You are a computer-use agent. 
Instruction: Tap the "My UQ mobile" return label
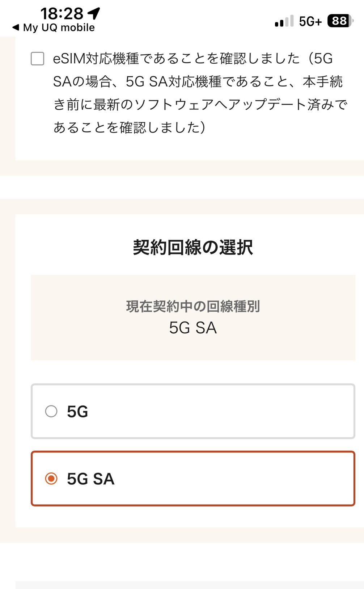[x=59, y=28]
